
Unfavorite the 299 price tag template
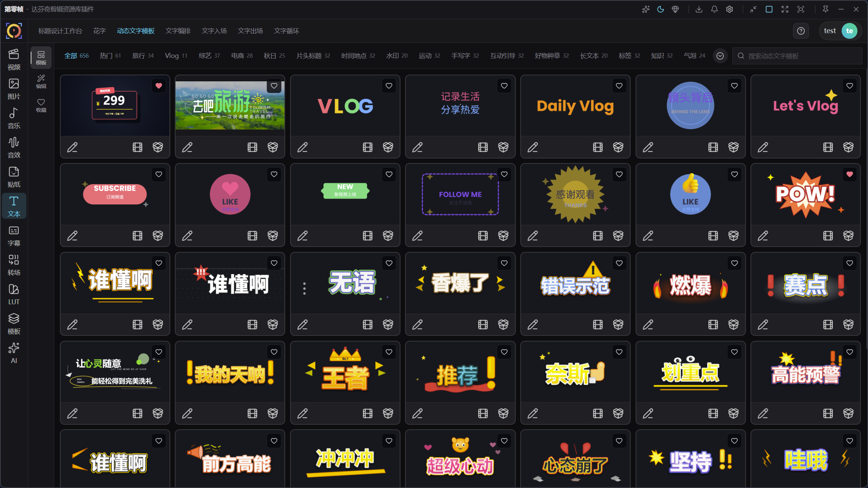pyautogui.click(x=159, y=86)
